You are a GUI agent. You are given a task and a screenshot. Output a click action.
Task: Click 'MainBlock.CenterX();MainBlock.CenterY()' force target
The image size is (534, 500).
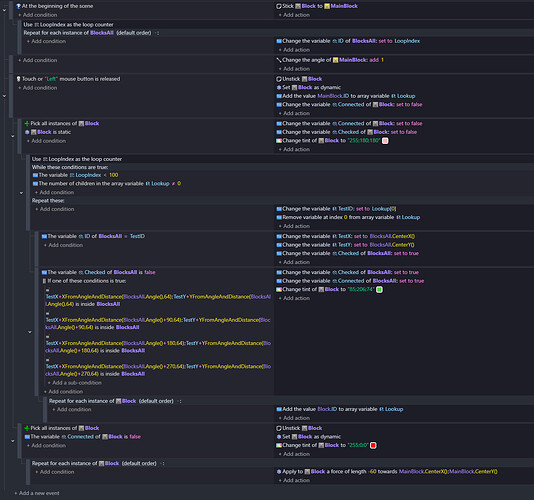(x=448, y=472)
